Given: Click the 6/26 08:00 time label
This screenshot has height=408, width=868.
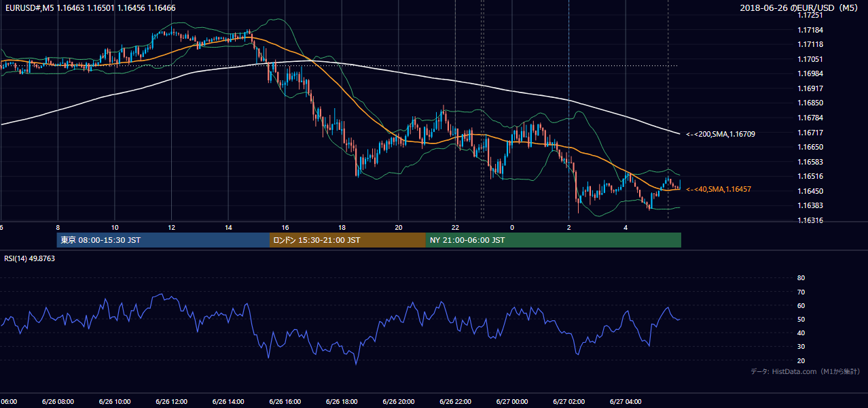Looking at the screenshot, I should [x=58, y=401].
